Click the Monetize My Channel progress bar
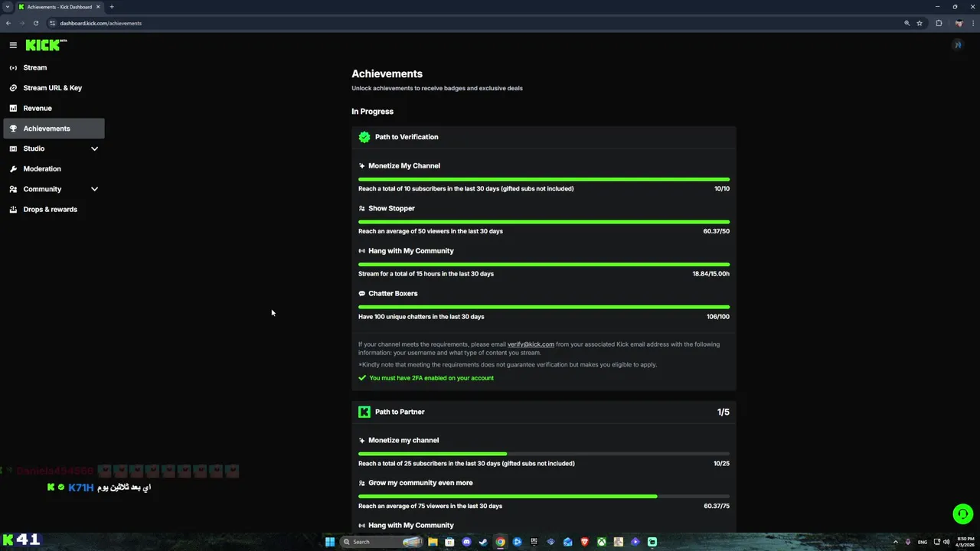 pos(544,180)
